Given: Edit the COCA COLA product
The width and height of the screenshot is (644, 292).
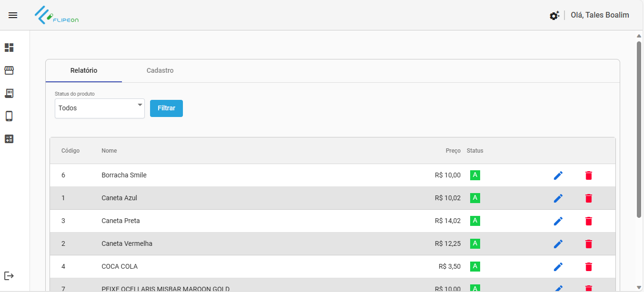Looking at the screenshot, I should pyautogui.click(x=558, y=267).
